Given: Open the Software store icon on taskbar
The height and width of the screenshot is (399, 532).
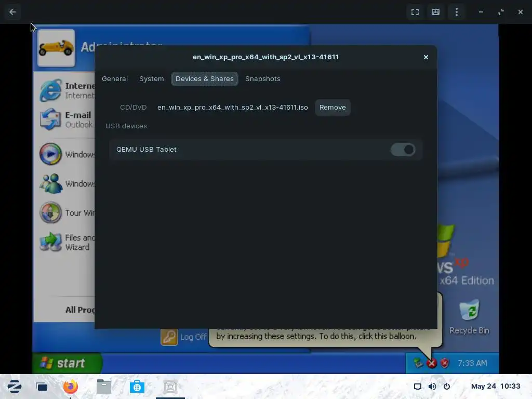Looking at the screenshot, I should click(137, 387).
